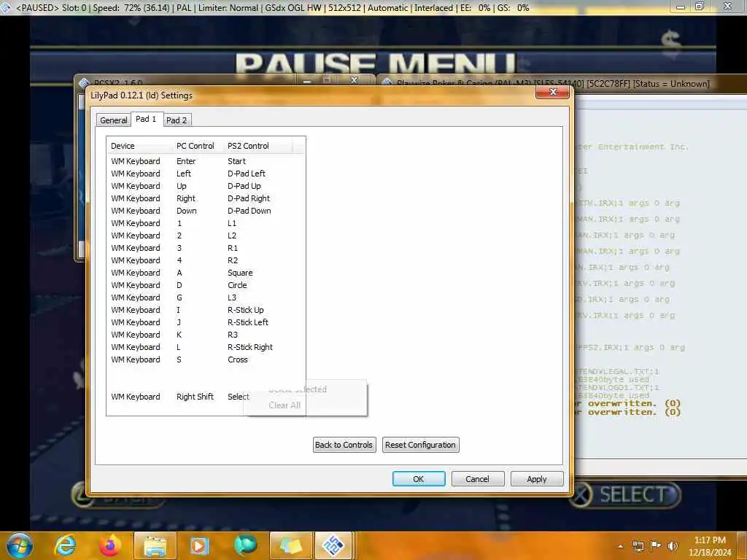Select the D-Pad Down binding row
The height and width of the screenshot is (560, 747).
pos(205,211)
